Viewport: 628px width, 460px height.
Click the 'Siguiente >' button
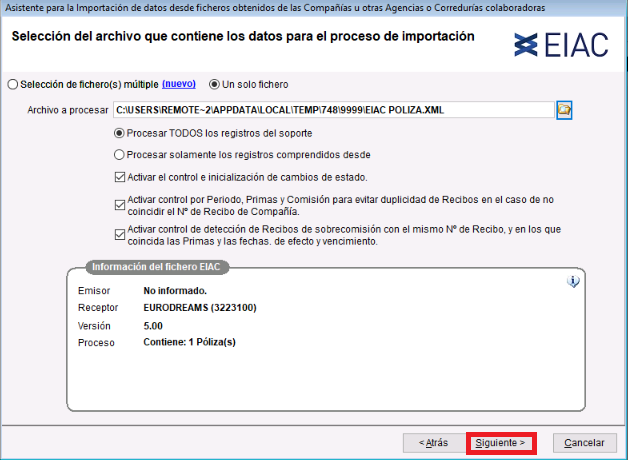coord(501,443)
